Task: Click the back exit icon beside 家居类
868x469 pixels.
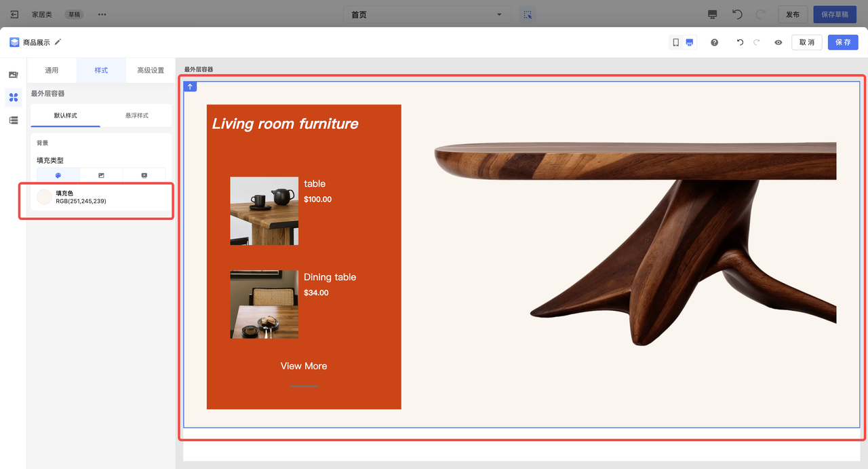Action: [x=14, y=14]
